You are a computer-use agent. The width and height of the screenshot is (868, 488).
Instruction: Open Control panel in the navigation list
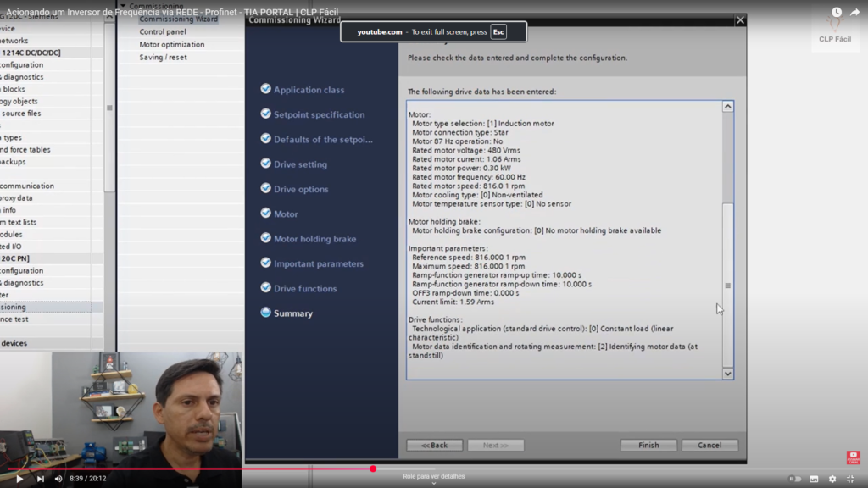click(163, 32)
